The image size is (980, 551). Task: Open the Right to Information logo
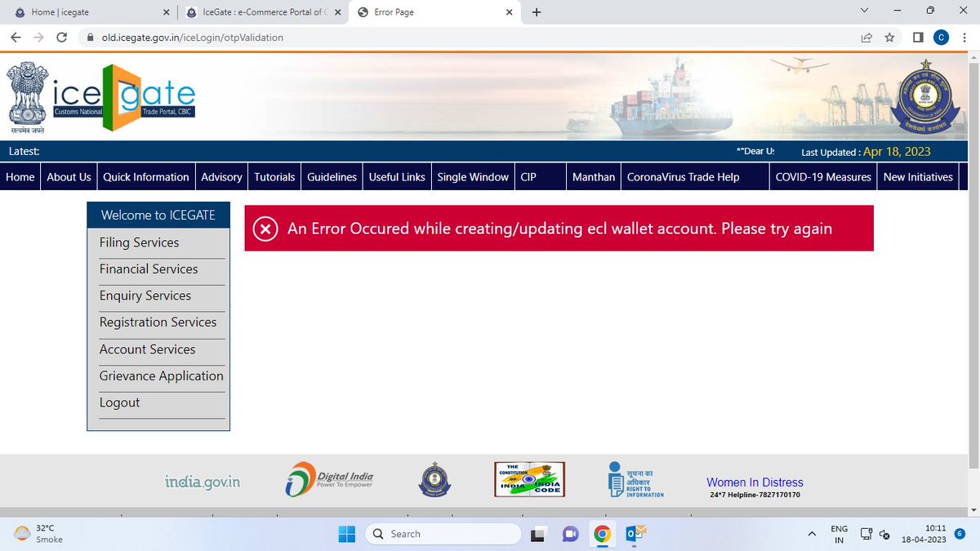coord(636,479)
